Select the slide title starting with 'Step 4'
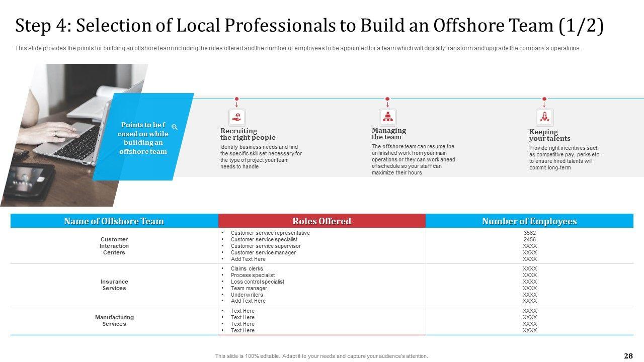The height and width of the screenshot is (362, 644). (309, 26)
